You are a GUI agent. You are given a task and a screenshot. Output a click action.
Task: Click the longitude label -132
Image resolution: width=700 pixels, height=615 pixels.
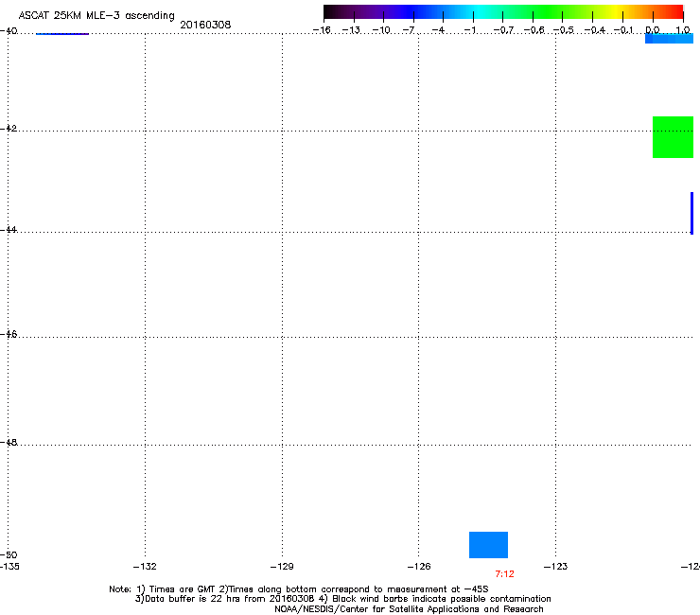(145, 567)
